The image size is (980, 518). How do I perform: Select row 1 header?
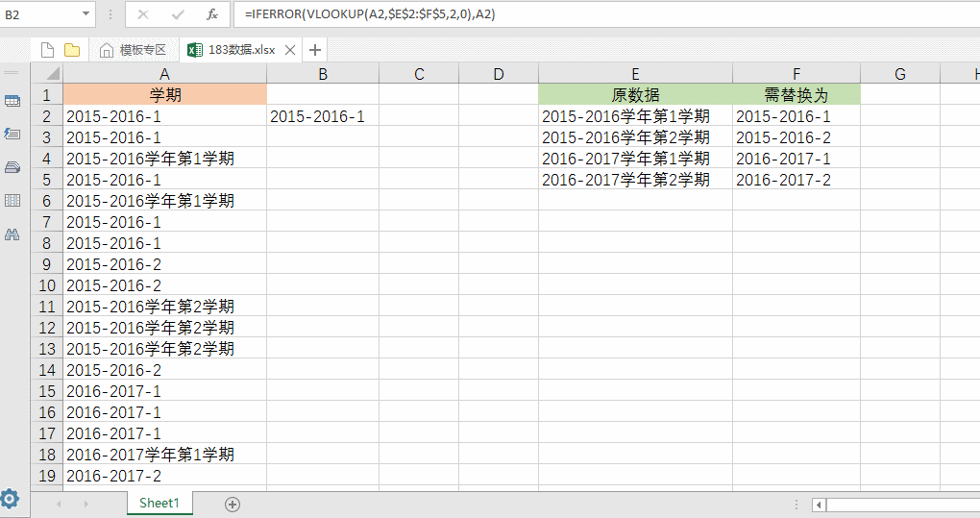47,94
